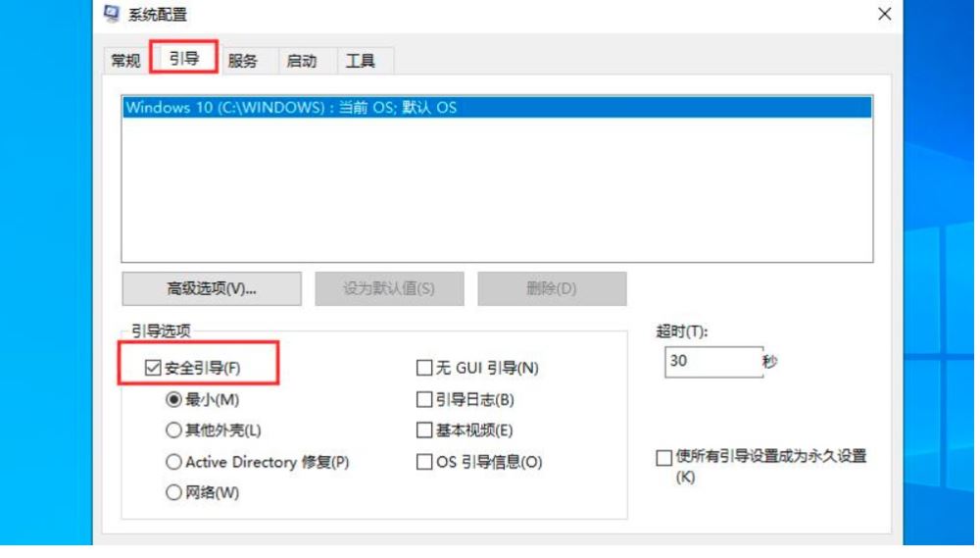The width and height of the screenshot is (980, 558).
Task: Check the 引导日志(B) option
Action: pos(424,400)
